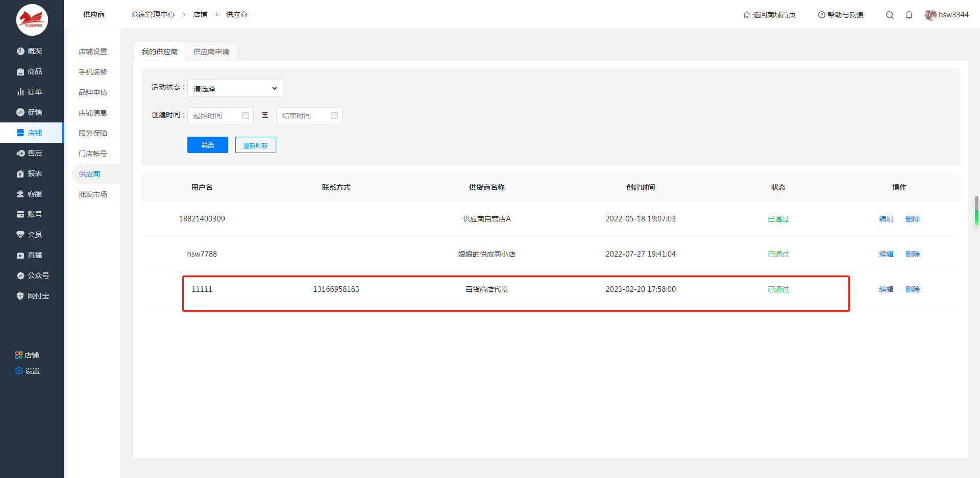980x478 pixels.
Task: Focus the 起始时间 start date field
Action: 220,116
